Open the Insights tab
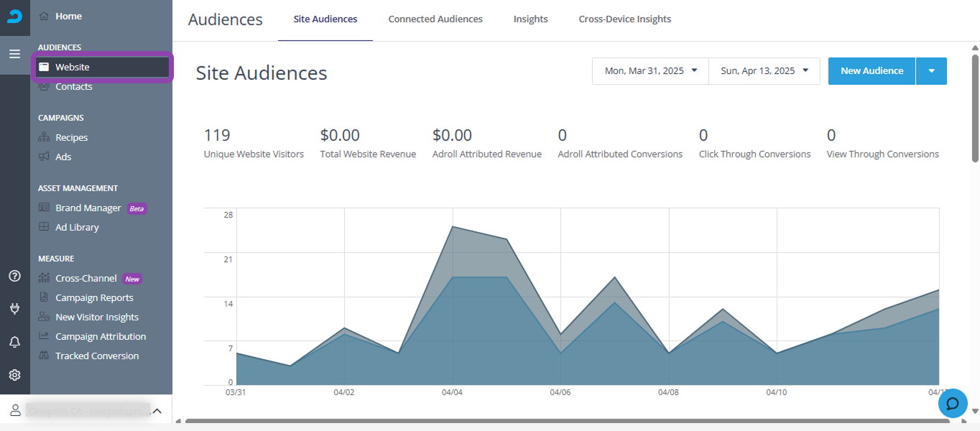The width and height of the screenshot is (980, 431). click(530, 19)
